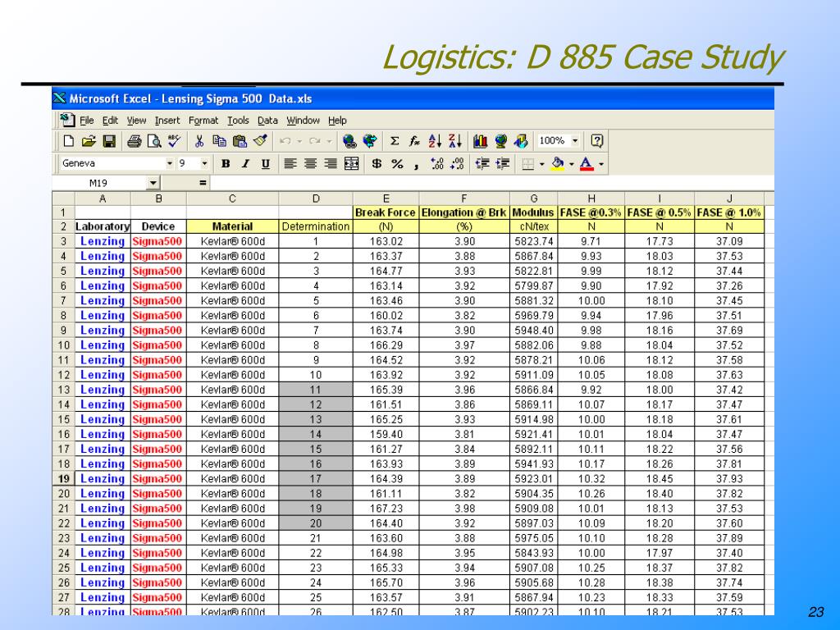Apply Comma Style icon
The image size is (840, 630).
coord(416,165)
